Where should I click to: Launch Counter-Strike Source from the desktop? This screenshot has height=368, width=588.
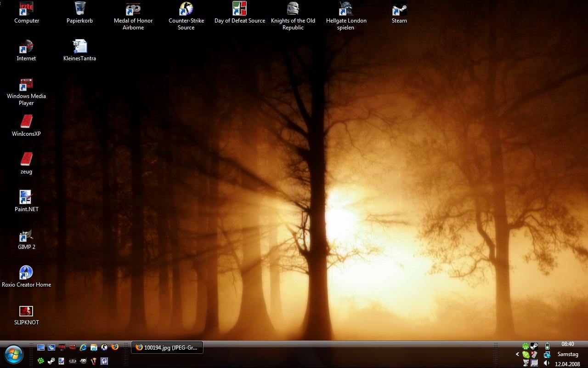coord(186,10)
